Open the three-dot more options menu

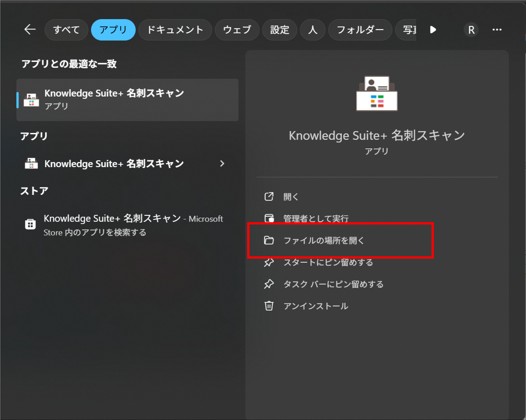click(x=497, y=30)
